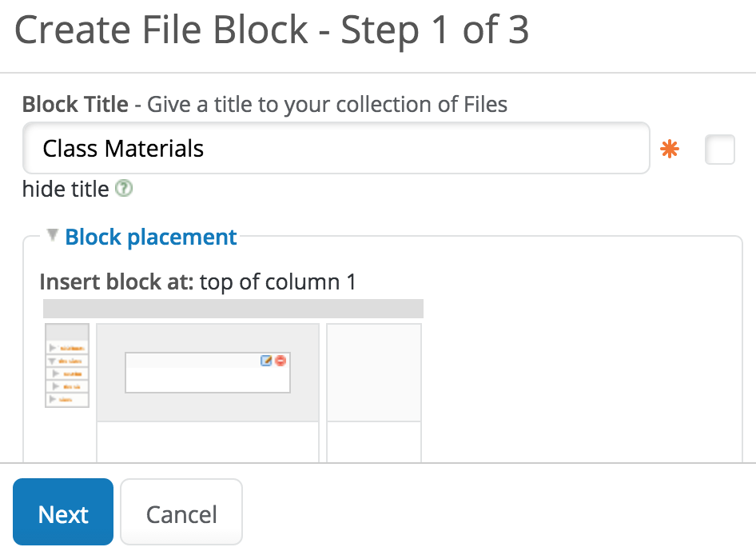Click the expanded down-arrow in mini navigation
The image size is (756, 555).
coord(52,361)
